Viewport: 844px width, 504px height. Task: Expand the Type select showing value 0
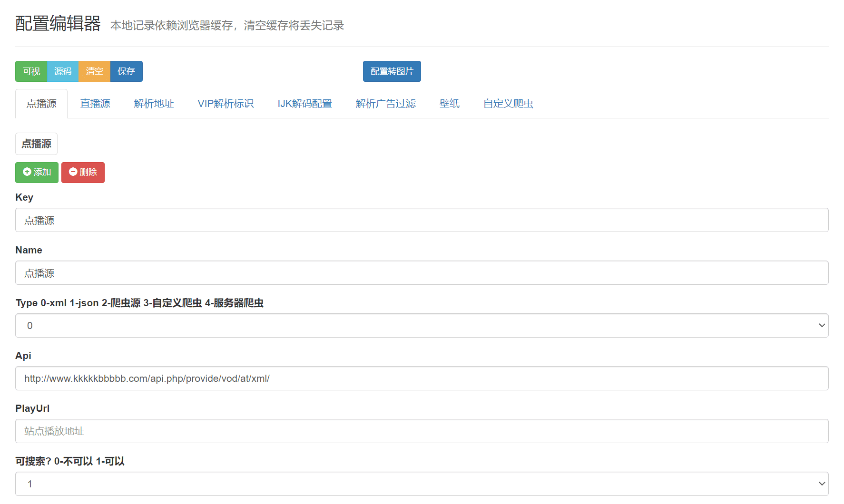[x=422, y=325]
